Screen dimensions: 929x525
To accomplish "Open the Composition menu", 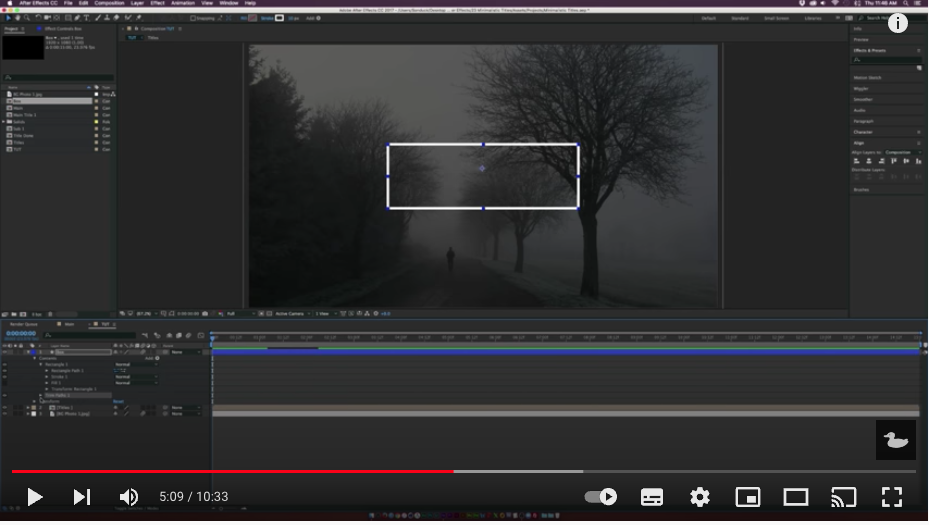I will pos(109,3).
